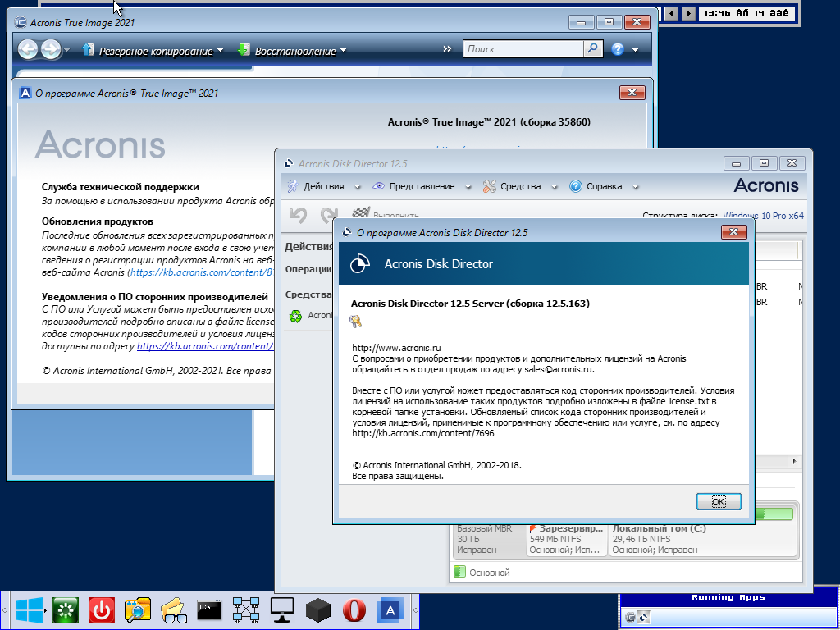
Task: Open the help icon dropdown arrow
Action: [635, 51]
